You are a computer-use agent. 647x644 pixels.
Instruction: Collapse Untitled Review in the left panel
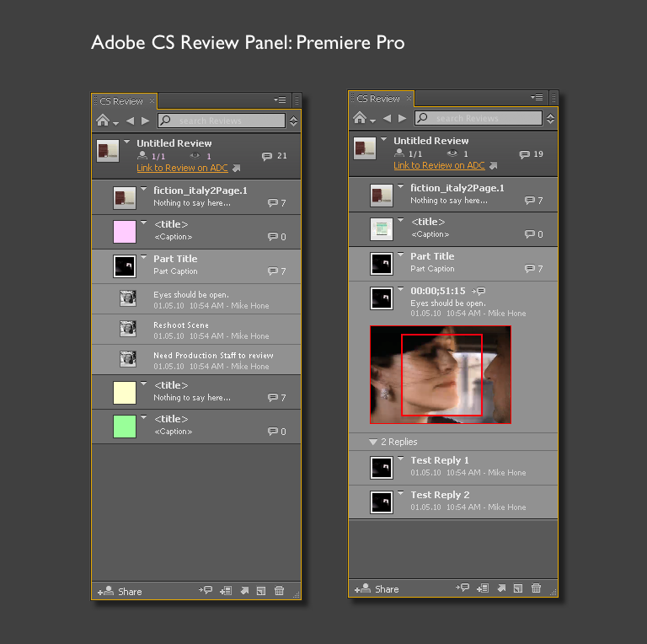(x=127, y=142)
